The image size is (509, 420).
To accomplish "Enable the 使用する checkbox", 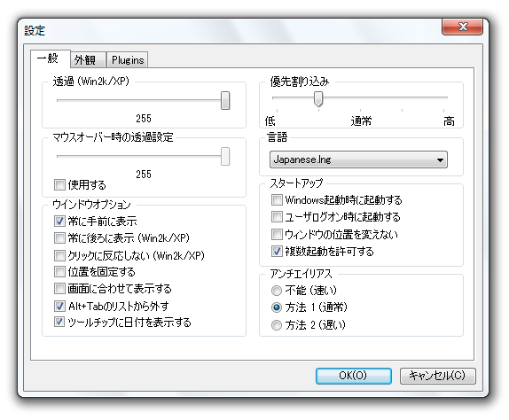I will point(59,185).
